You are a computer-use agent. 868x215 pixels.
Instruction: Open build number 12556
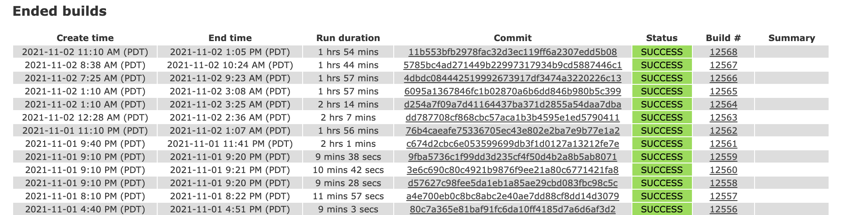tap(723, 209)
